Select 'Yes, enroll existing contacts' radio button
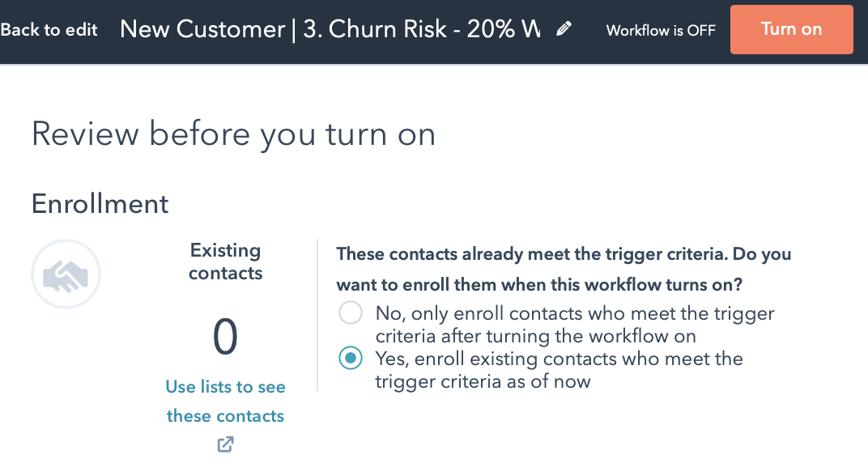Image resolution: width=868 pixels, height=476 pixels. coord(351,359)
